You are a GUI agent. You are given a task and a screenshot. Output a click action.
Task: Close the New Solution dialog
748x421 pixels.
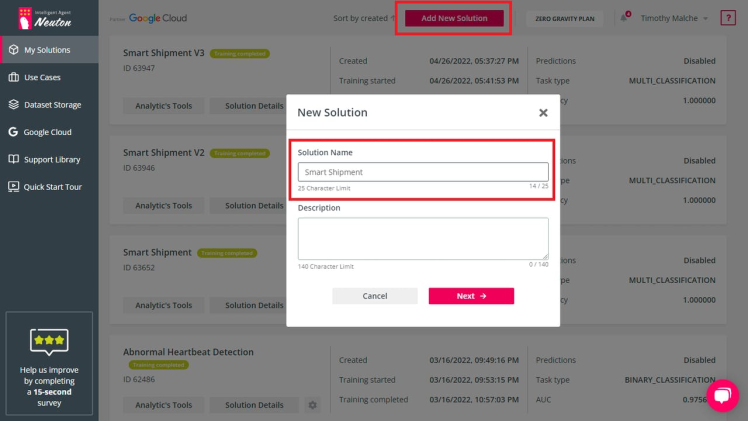tap(543, 113)
